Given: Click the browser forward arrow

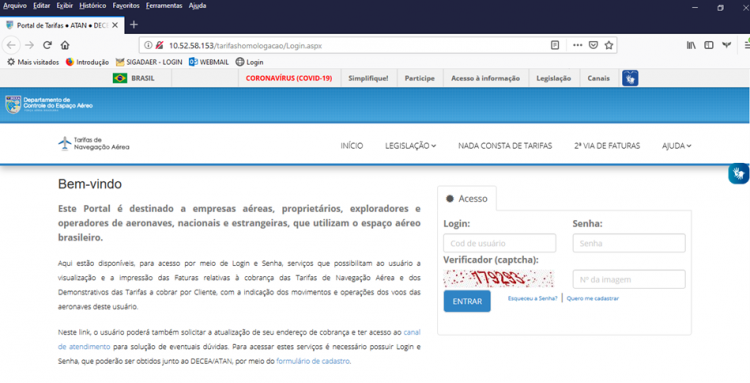Looking at the screenshot, I should (29, 45).
